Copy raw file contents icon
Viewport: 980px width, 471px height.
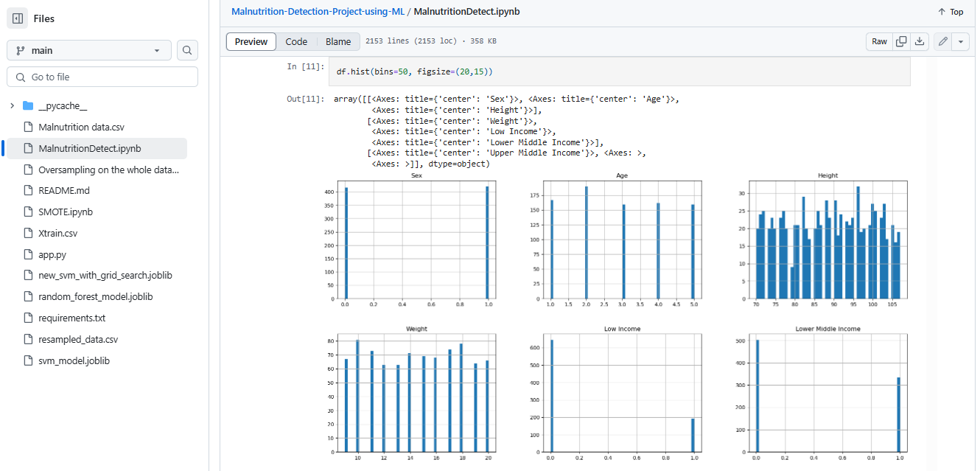[901, 41]
